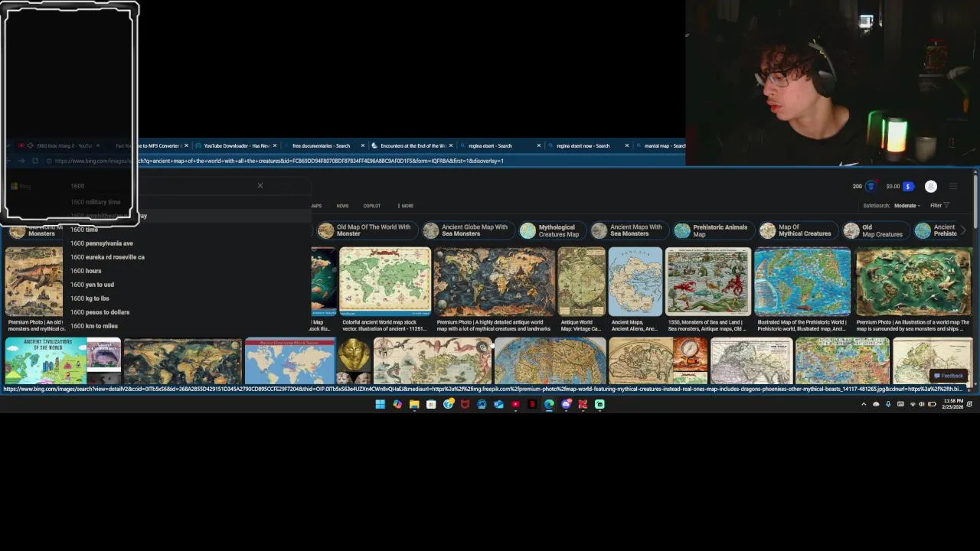Open the Discord taskbar icon
Viewport: 980px width, 551px height.
(566, 404)
